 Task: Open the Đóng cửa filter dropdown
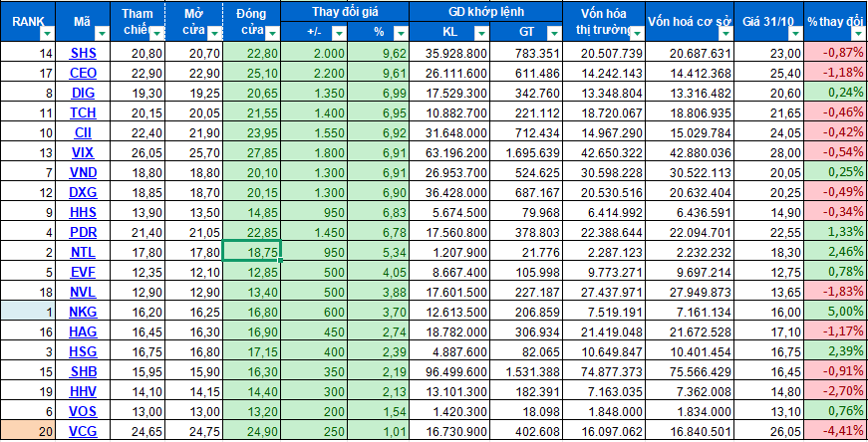(272, 34)
